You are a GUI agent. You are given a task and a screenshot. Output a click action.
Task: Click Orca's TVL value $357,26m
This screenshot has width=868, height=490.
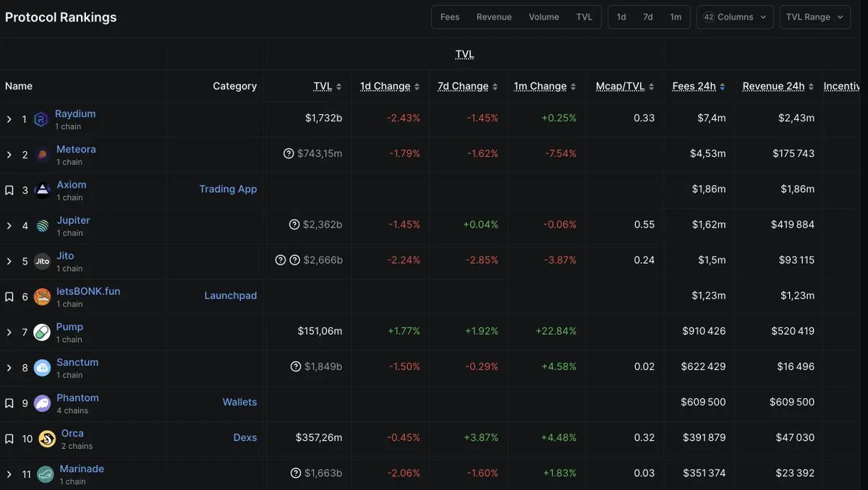point(319,437)
